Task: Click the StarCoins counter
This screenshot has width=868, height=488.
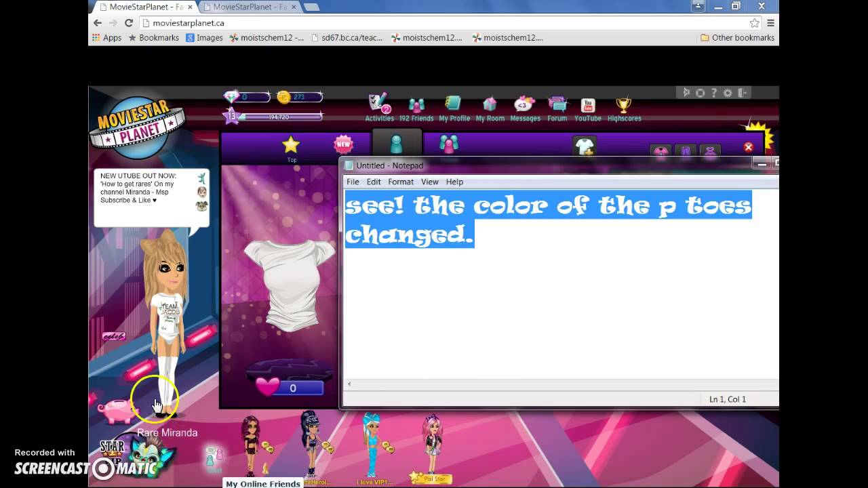Action: (x=299, y=97)
